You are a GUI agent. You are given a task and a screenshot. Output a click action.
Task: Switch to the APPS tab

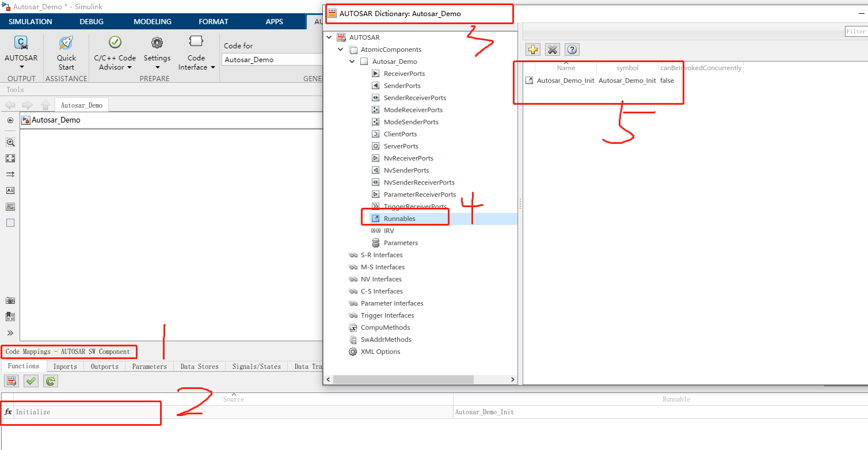click(x=275, y=21)
